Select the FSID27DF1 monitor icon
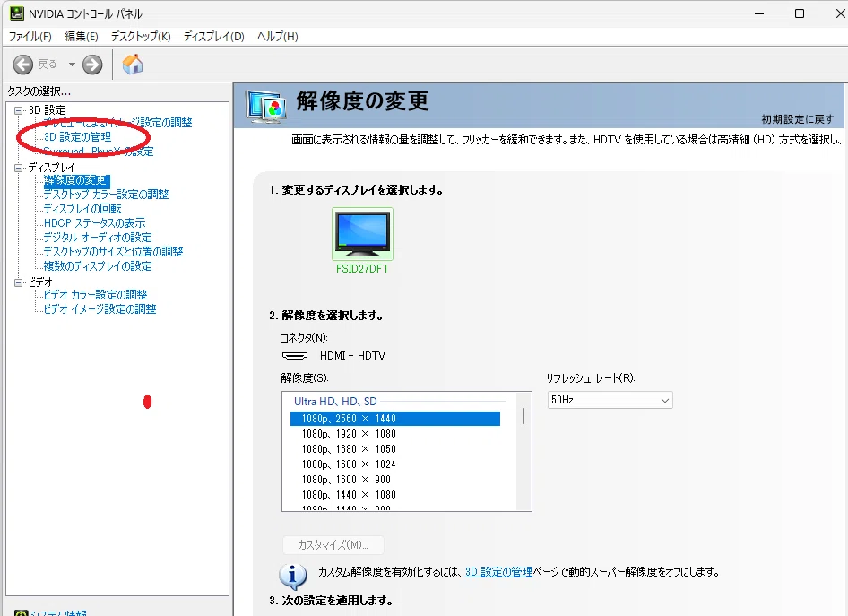Image resolution: width=848 pixels, height=616 pixels. tap(362, 234)
